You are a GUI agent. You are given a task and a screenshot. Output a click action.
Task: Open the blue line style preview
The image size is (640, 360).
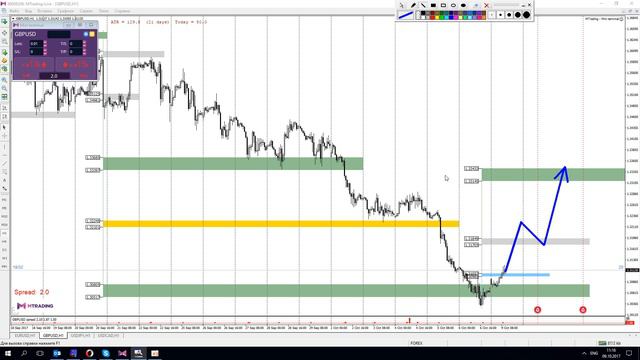click(x=406, y=15)
